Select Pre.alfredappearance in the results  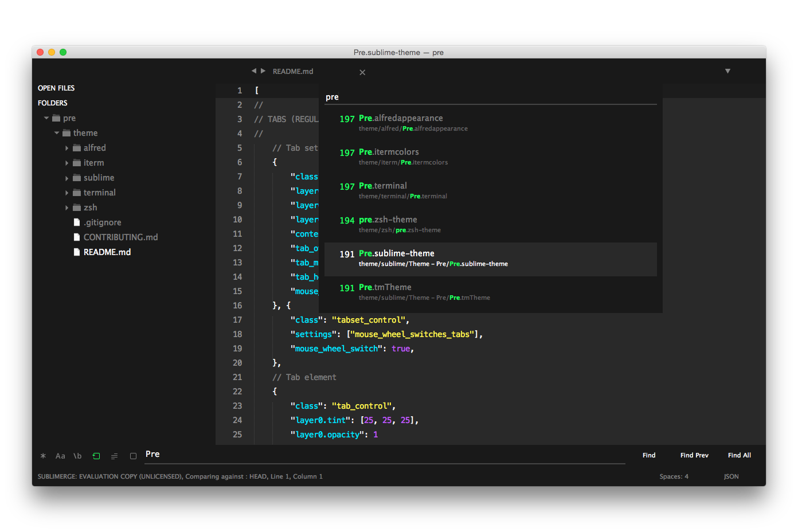point(491,124)
